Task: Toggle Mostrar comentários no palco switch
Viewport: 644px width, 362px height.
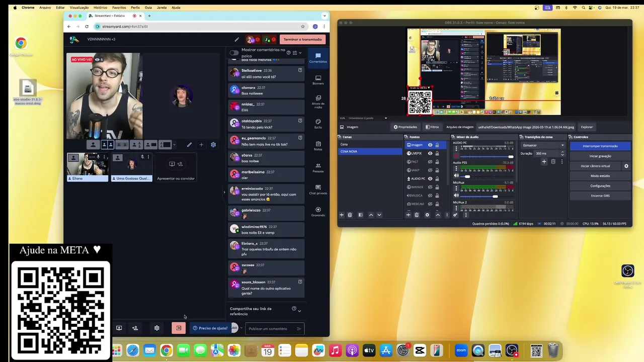Action: tap(234, 53)
